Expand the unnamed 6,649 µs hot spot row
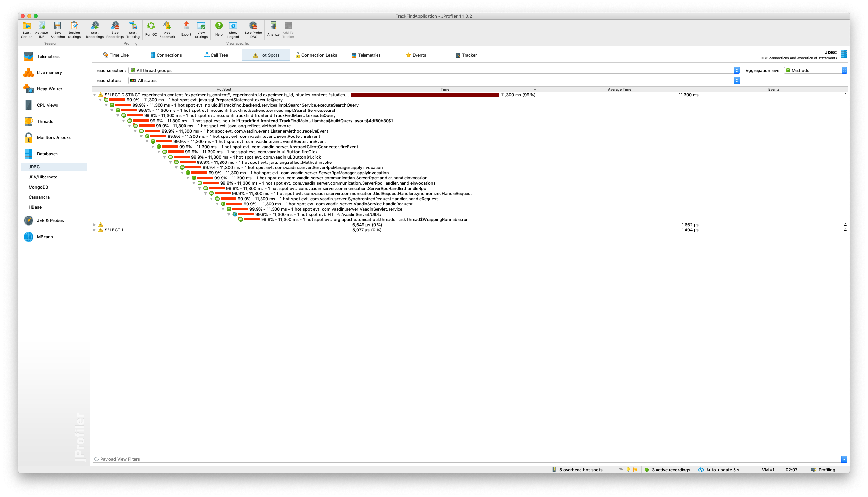Viewport: 868px width, 497px height. coord(95,225)
